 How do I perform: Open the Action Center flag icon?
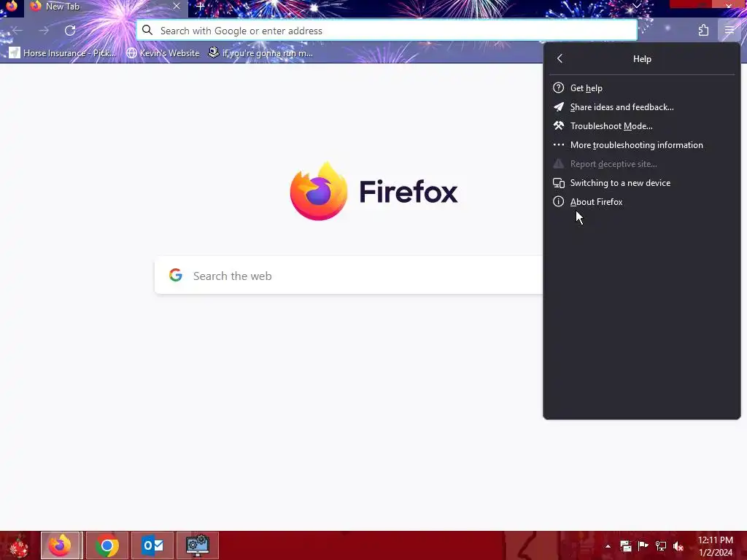click(x=643, y=546)
